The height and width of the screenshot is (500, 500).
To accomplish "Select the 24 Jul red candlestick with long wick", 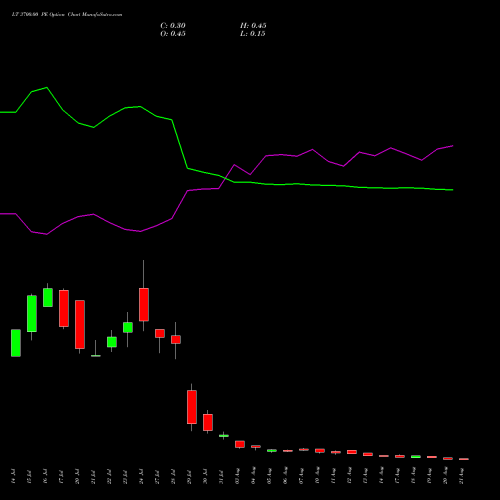I will (x=144, y=304).
